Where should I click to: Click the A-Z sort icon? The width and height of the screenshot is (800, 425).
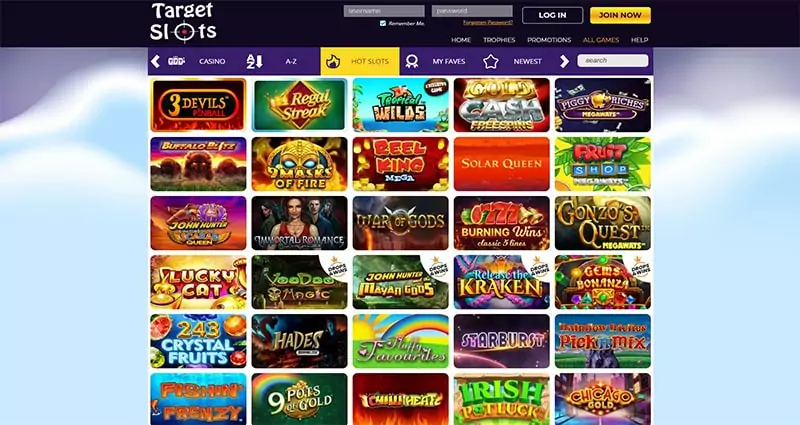click(254, 61)
